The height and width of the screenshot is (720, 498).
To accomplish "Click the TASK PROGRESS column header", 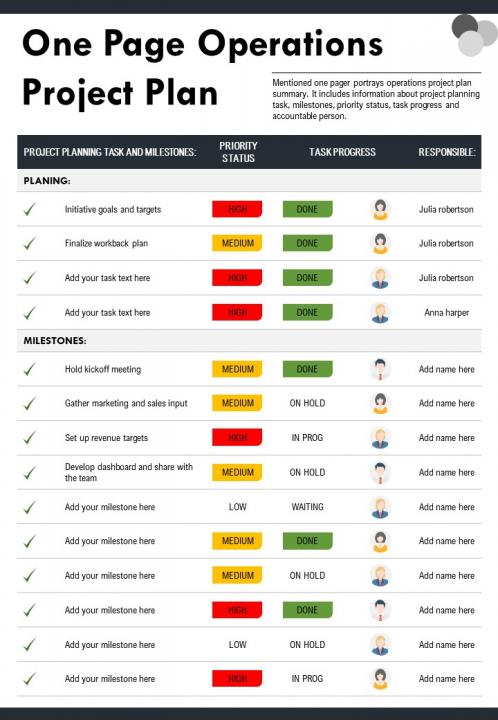I will (342, 152).
